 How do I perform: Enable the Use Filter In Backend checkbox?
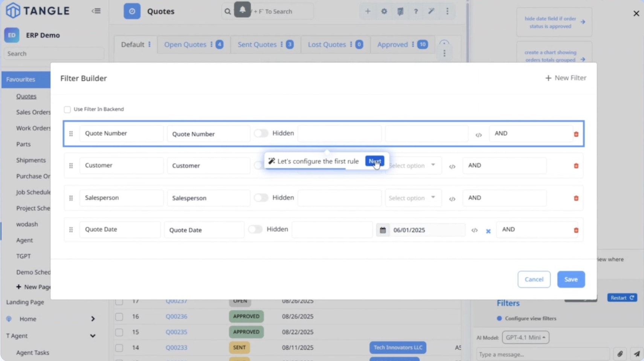tap(67, 109)
